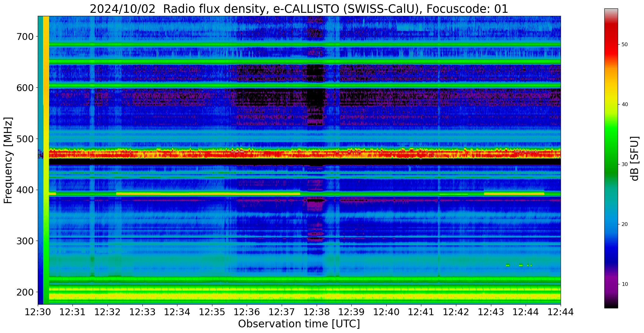644x333 pixels.
Task: Click the 'Frequency [MHz]' y-axis label
Action: (x=8, y=160)
